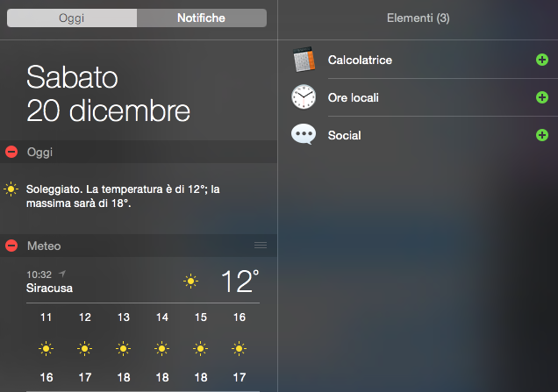
Task: Click the location arrow beside 10:32
Action: click(62, 274)
